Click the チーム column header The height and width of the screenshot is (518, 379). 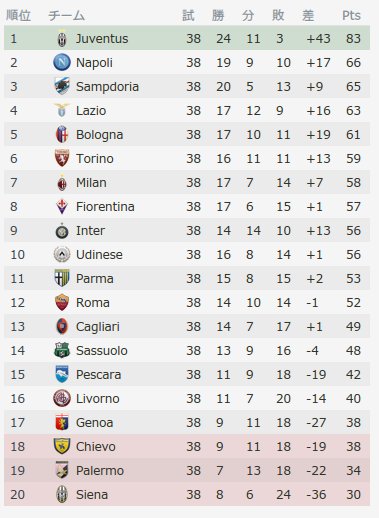[66, 16]
